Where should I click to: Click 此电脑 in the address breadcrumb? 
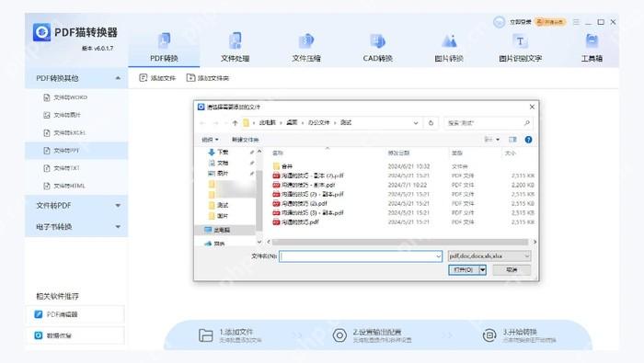click(x=268, y=122)
